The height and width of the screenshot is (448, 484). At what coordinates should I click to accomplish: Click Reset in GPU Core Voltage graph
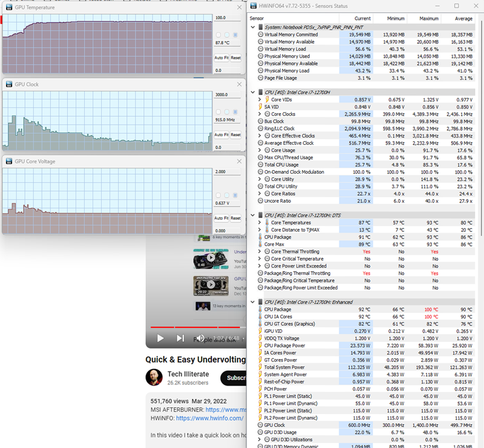(235, 218)
